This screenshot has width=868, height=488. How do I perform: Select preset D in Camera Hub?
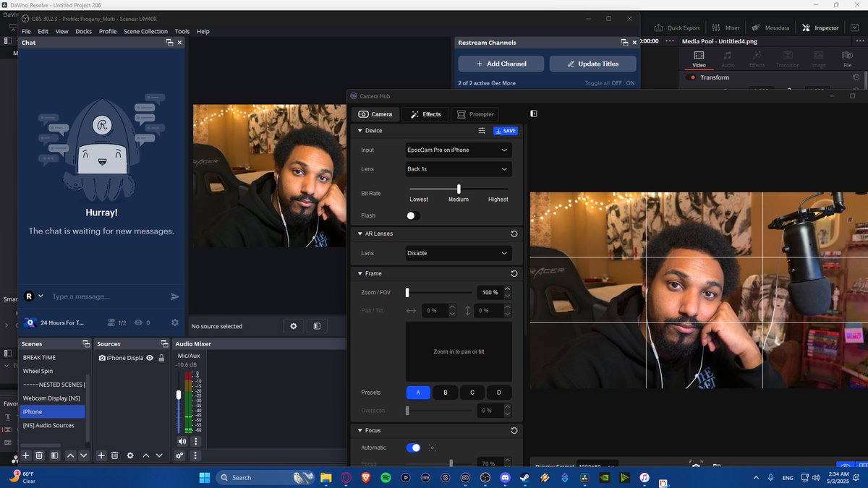(x=499, y=393)
